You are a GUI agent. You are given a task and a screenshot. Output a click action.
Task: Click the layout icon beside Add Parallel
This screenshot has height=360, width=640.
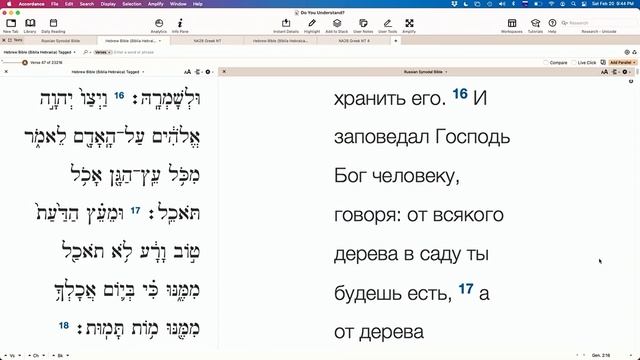(x=603, y=62)
